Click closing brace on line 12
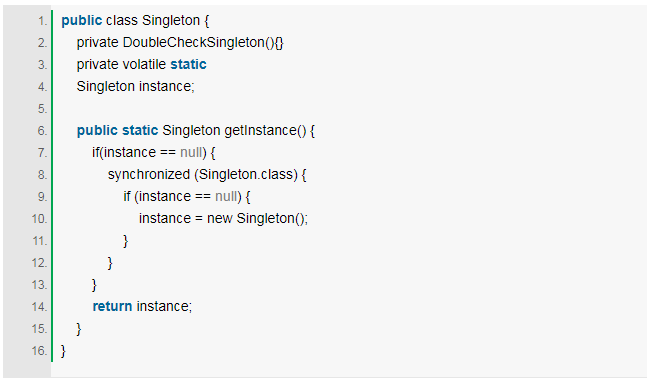The width and height of the screenshot is (651, 380). click(x=110, y=263)
